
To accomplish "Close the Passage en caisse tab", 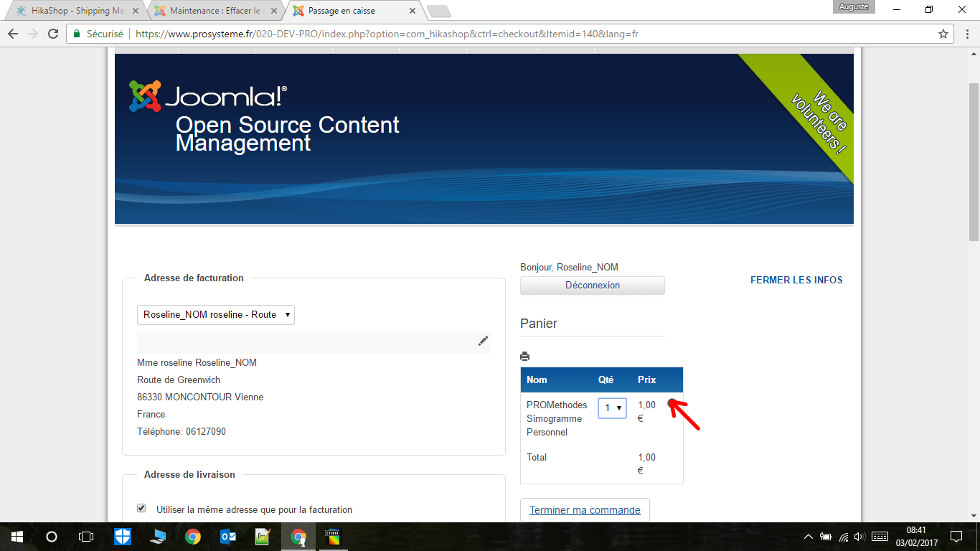I will pyautogui.click(x=412, y=11).
